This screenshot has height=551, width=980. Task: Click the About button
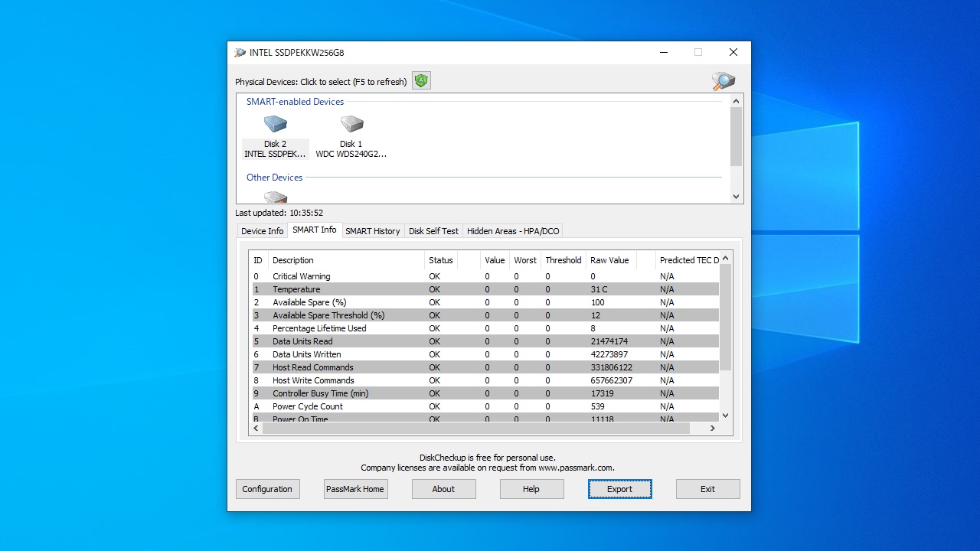[443, 489]
